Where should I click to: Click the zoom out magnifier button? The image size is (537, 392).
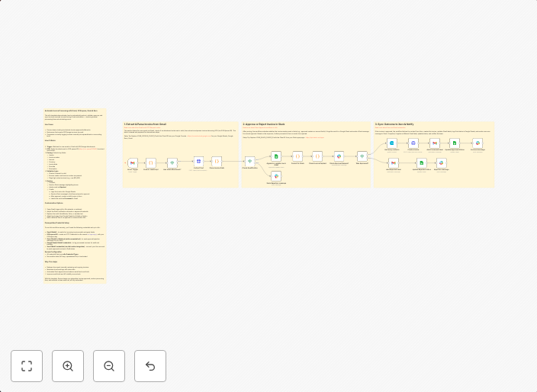click(x=109, y=366)
